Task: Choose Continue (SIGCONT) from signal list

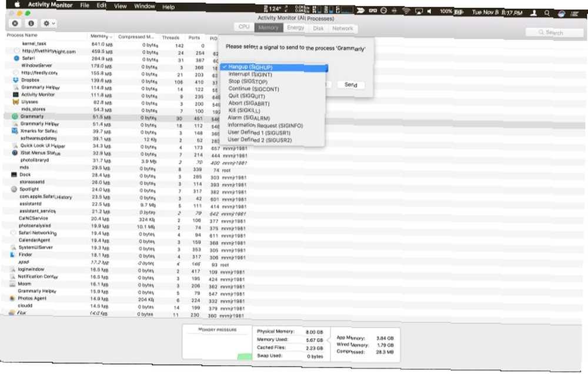Action: tap(253, 89)
